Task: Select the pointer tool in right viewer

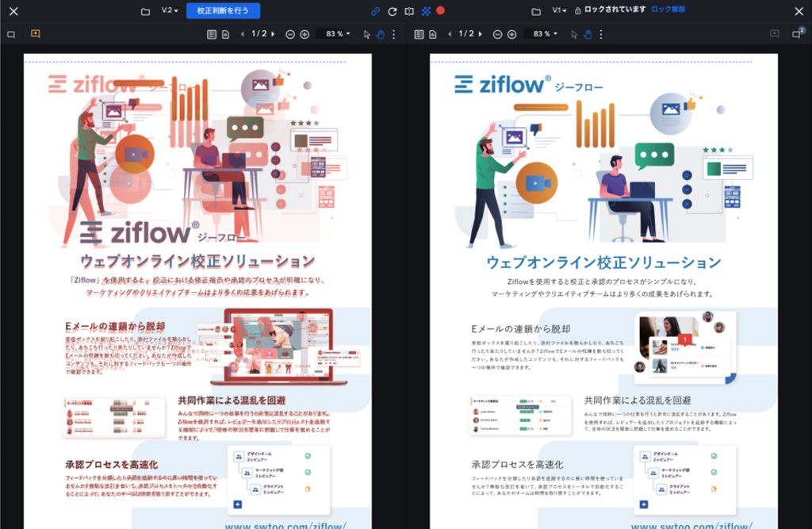Action: tap(574, 35)
